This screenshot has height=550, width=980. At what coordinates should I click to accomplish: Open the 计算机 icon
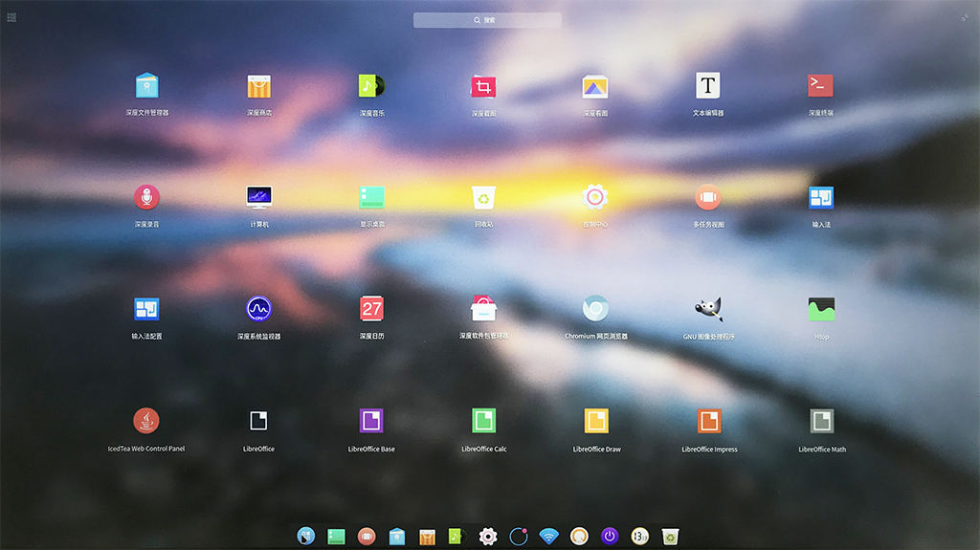[x=258, y=197]
